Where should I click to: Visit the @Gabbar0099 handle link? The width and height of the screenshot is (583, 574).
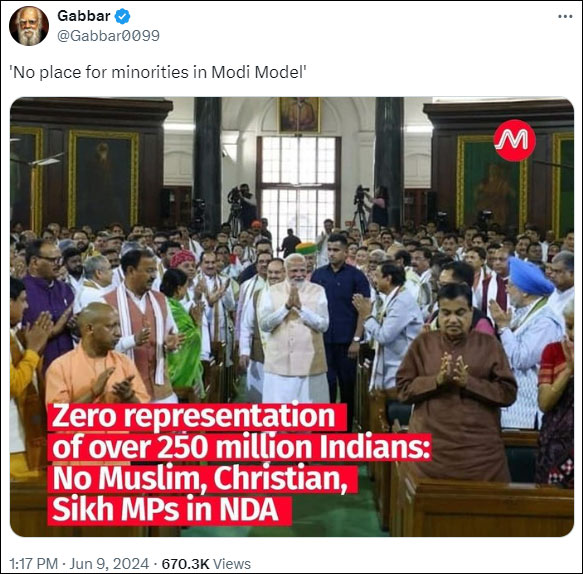click(108, 36)
